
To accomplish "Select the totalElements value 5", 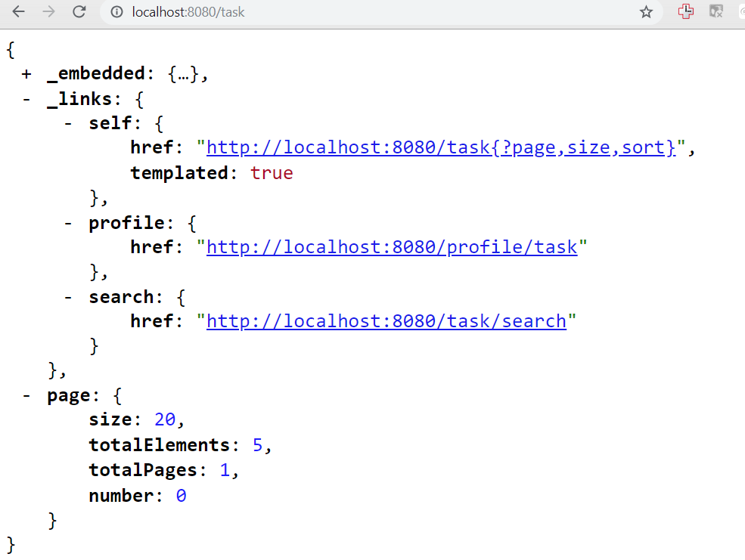I will [256, 444].
